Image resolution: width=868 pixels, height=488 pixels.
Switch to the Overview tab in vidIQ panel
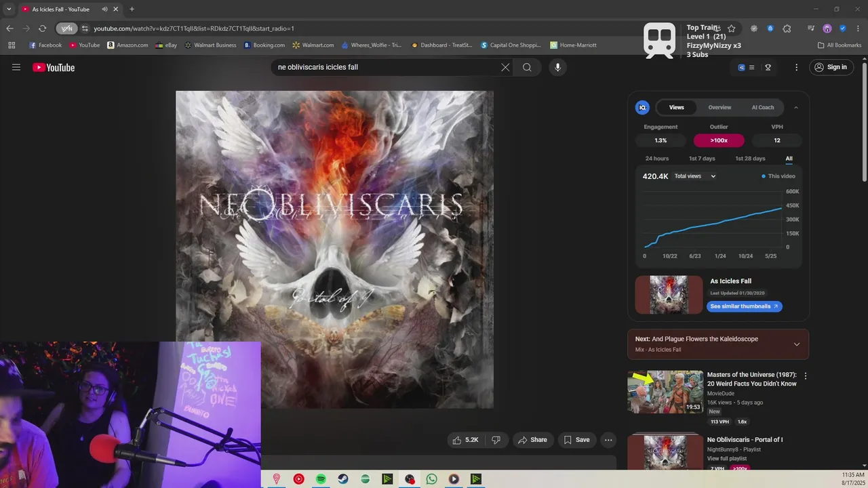click(x=719, y=107)
